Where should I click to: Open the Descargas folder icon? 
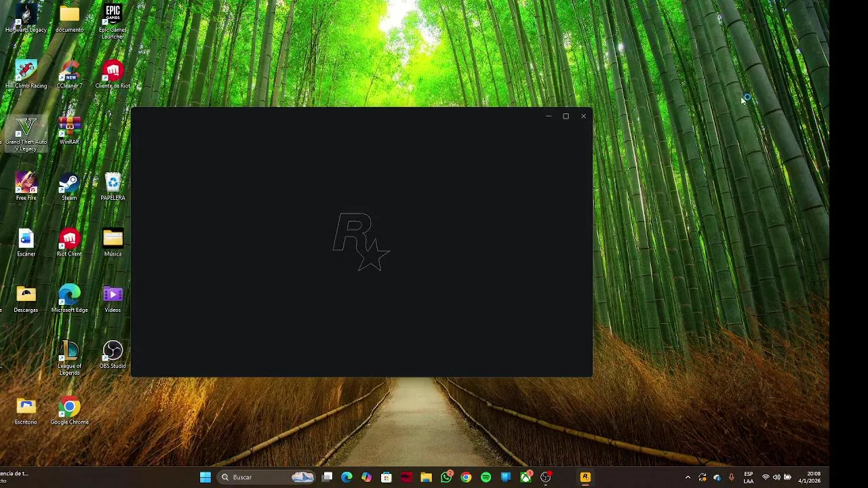point(26,299)
